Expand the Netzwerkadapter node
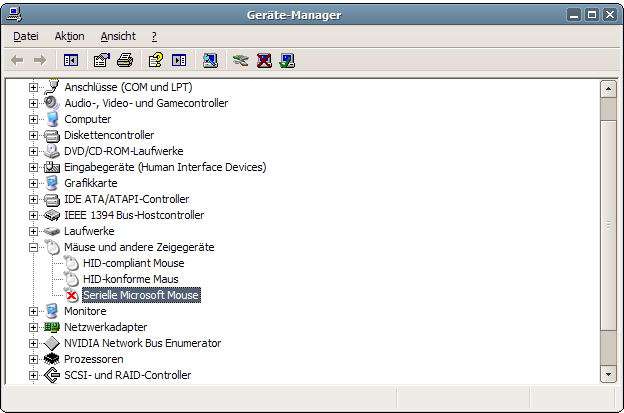 [33, 327]
